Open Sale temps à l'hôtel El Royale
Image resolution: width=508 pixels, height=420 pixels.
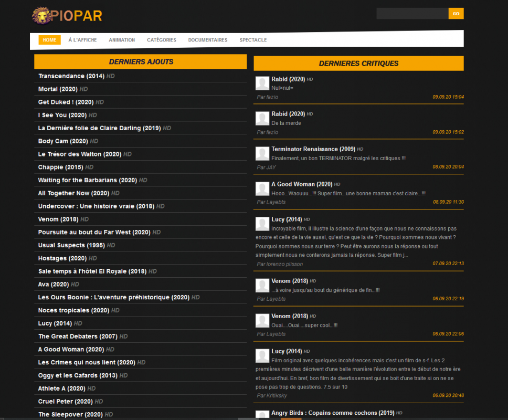(x=92, y=271)
